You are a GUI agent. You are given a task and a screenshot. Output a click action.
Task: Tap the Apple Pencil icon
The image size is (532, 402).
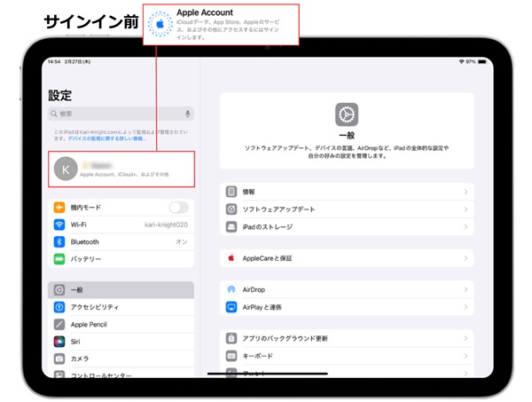pos(59,324)
